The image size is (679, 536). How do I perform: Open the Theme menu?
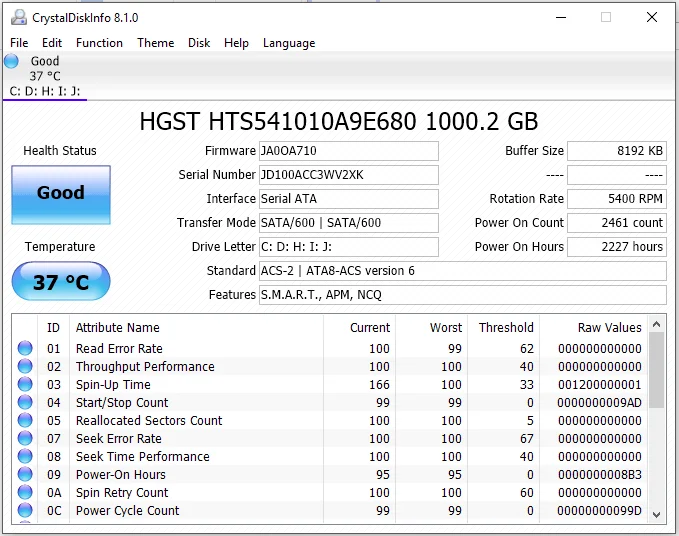tap(155, 43)
